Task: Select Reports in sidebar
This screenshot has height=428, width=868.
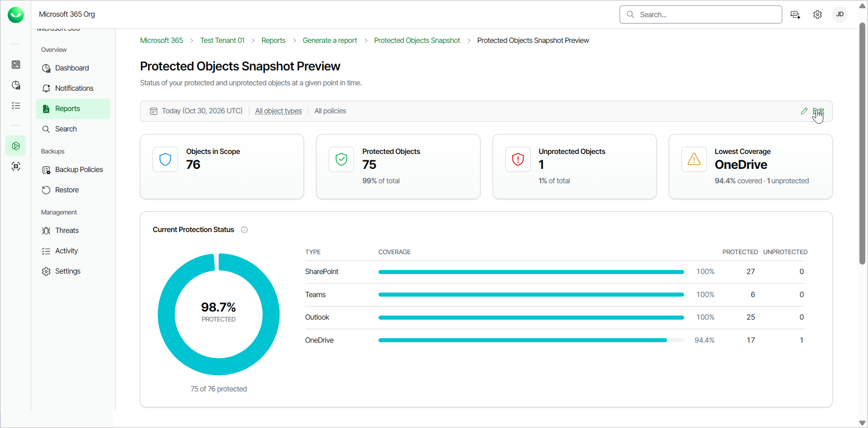Action: pyautogui.click(x=73, y=109)
